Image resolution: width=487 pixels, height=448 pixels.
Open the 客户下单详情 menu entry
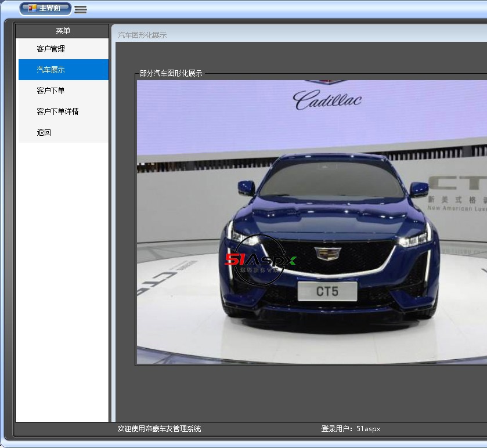pos(57,111)
